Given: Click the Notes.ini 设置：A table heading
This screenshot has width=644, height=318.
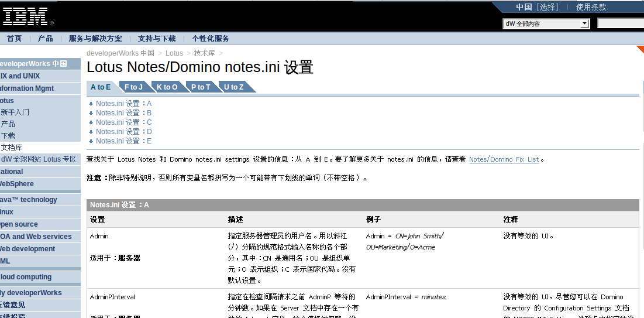Looking at the screenshot, I should point(119,205).
